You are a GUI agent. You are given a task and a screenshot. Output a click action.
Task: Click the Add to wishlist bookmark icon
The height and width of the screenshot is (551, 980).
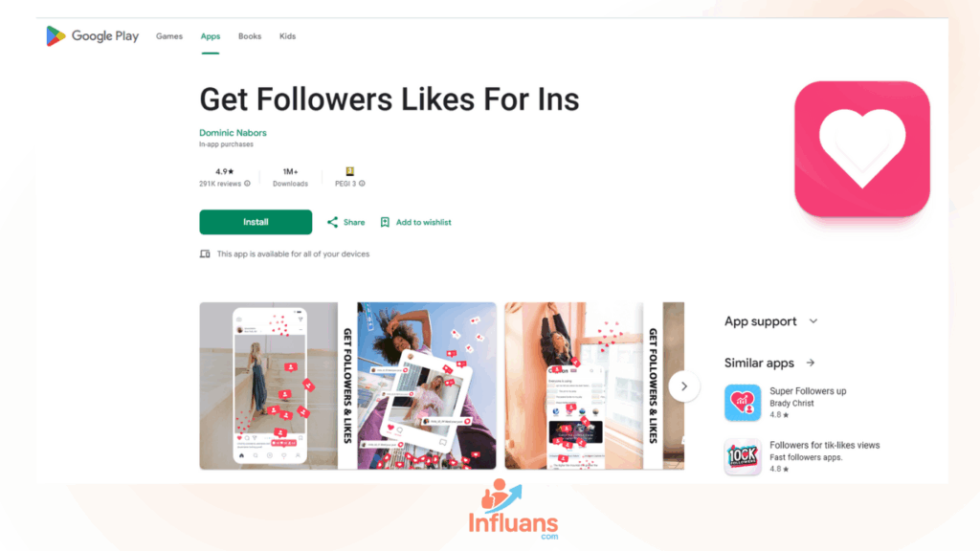coord(385,222)
